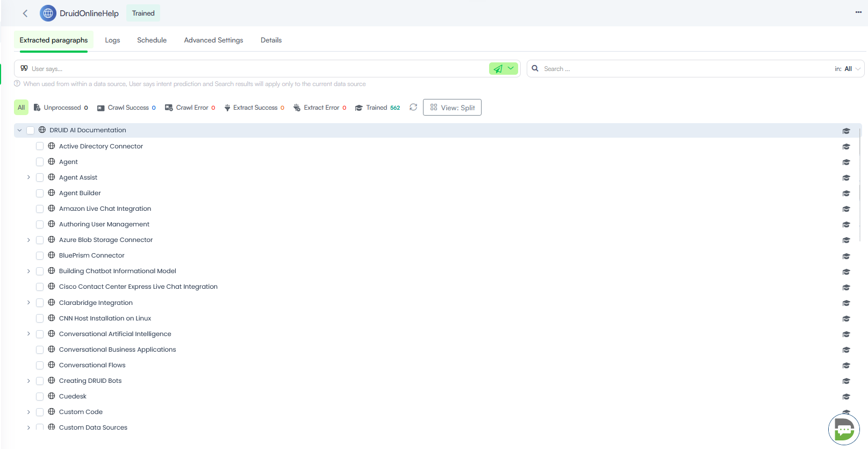
Task: Select the Cuedesk checkbox
Action: 40,396
